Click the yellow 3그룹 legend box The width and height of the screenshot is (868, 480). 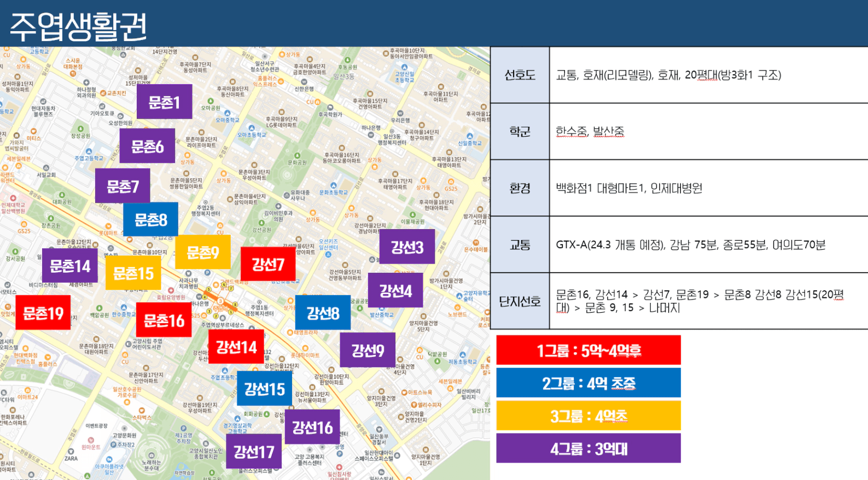[x=589, y=415]
